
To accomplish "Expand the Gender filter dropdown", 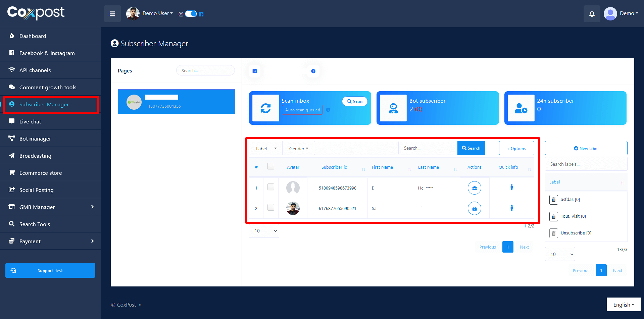I will [x=298, y=149].
